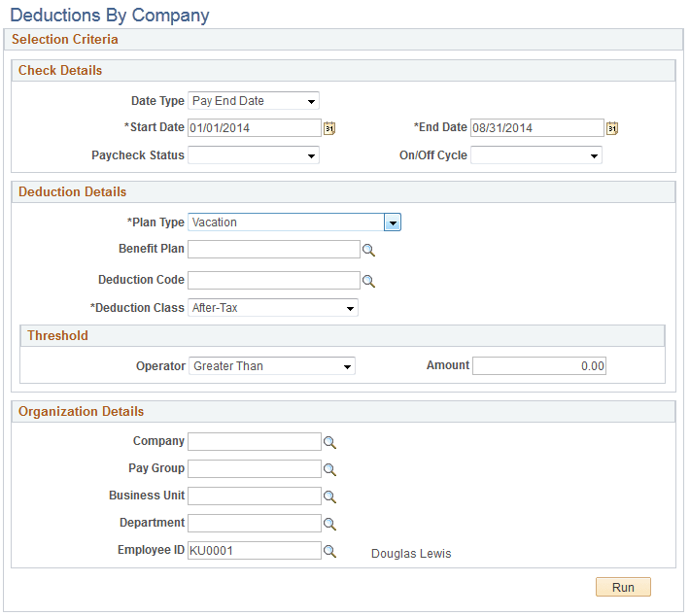Open the On/Off Cycle dropdown

point(536,155)
